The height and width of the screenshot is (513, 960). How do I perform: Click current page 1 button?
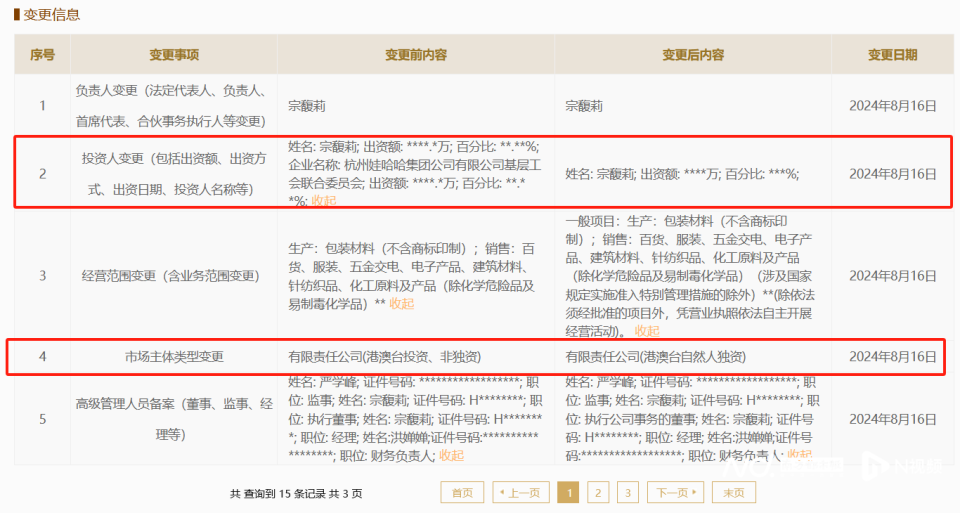point(568,493)
